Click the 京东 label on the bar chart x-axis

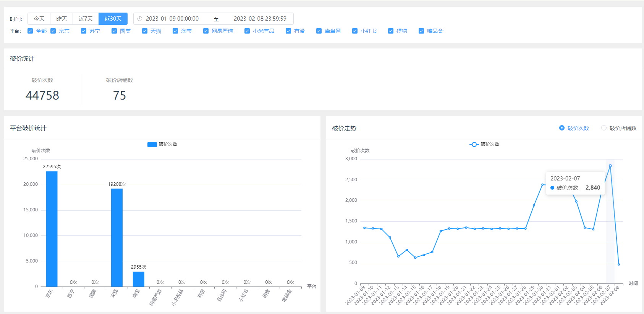49,293
